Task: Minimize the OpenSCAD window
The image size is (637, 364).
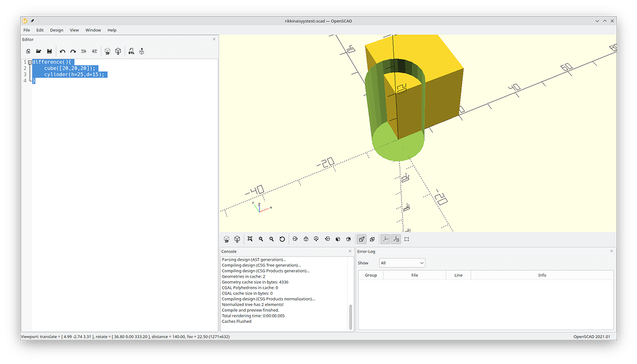Action: (597, 21)
